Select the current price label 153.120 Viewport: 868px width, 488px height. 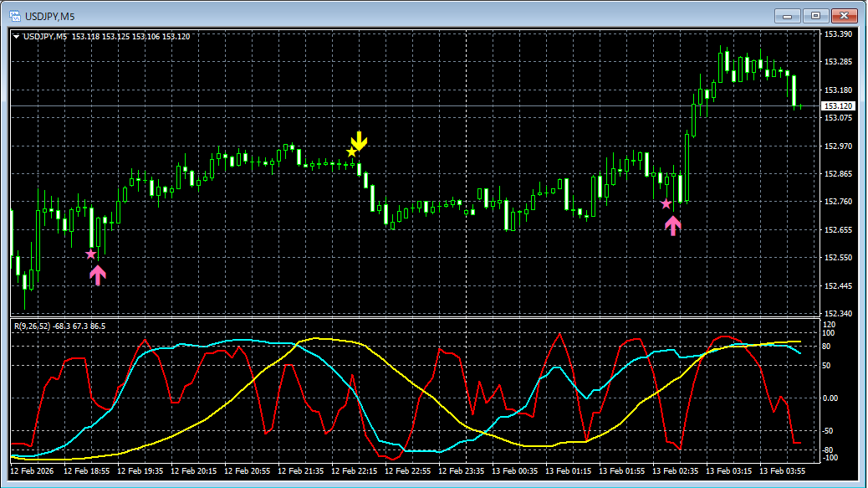tap(838, 105)
